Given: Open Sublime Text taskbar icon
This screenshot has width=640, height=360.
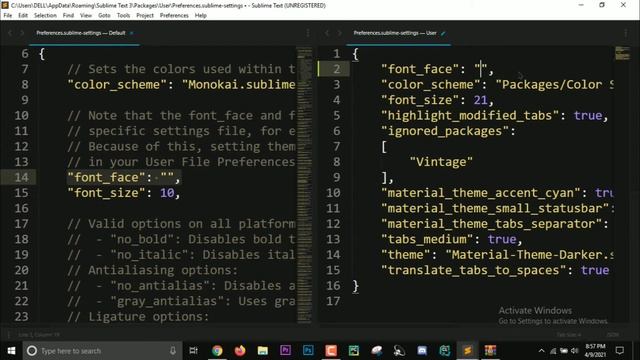Looking at the screenshot, I should tap(468, 351).
